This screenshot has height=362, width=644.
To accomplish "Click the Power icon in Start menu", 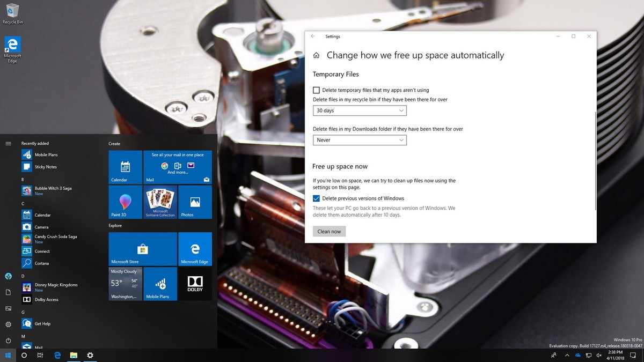I will click(x=8, y=341).
